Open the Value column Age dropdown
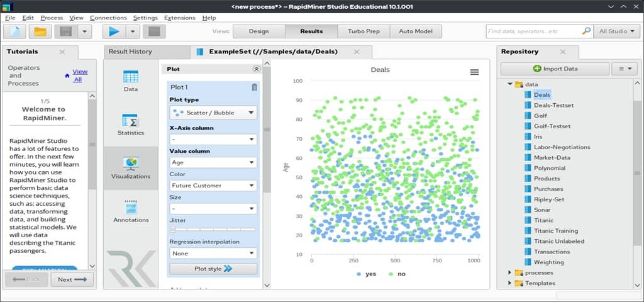The width and height of the screenshot is (644, 302). coord(213,163)
